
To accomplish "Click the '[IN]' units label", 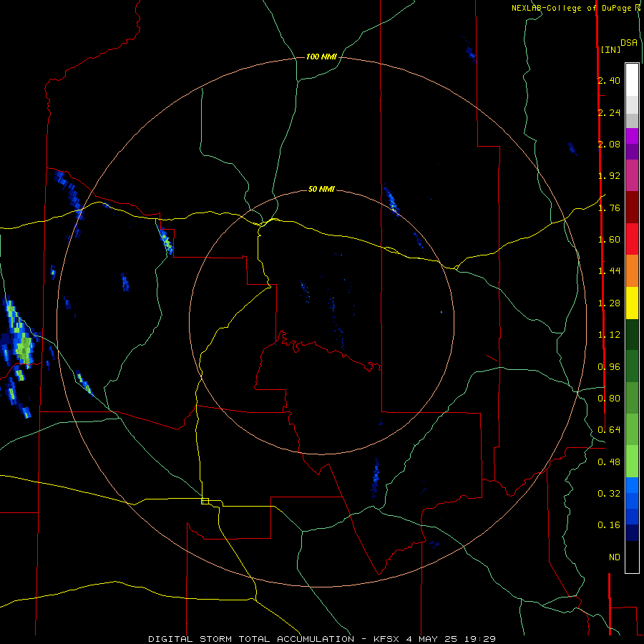I will [610, 49].
